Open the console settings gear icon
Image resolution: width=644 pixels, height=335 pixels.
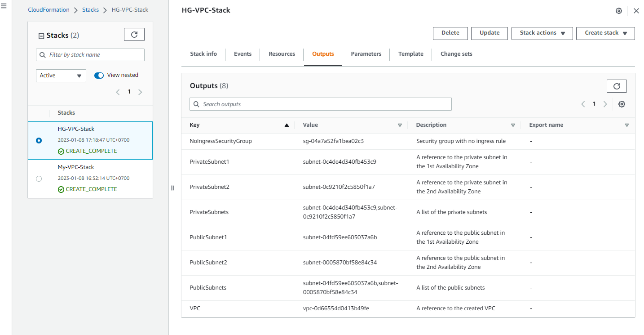click(619, 11)
